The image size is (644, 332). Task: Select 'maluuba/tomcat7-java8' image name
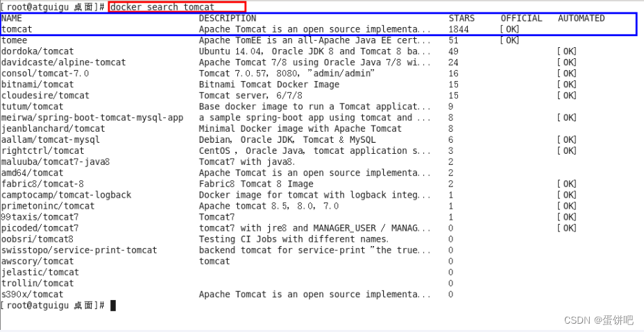point(56,162)
